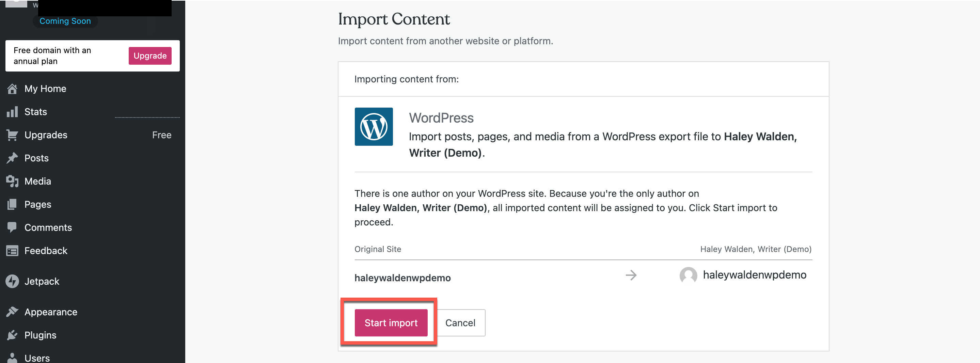Open the Jetpack menu item
Screen dimensions: 980x363
click(x=42, y=281)
